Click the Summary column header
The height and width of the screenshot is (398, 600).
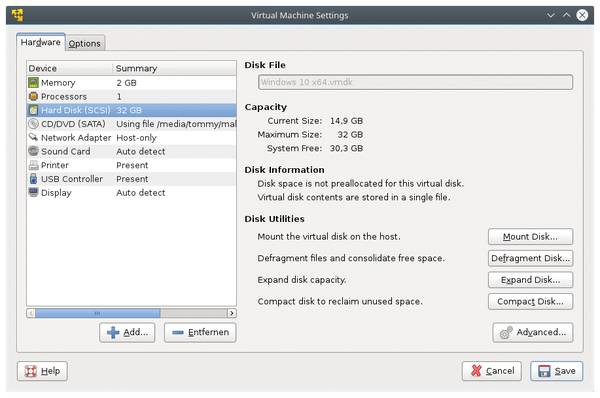pyautogui.click(x=174, y=68)
